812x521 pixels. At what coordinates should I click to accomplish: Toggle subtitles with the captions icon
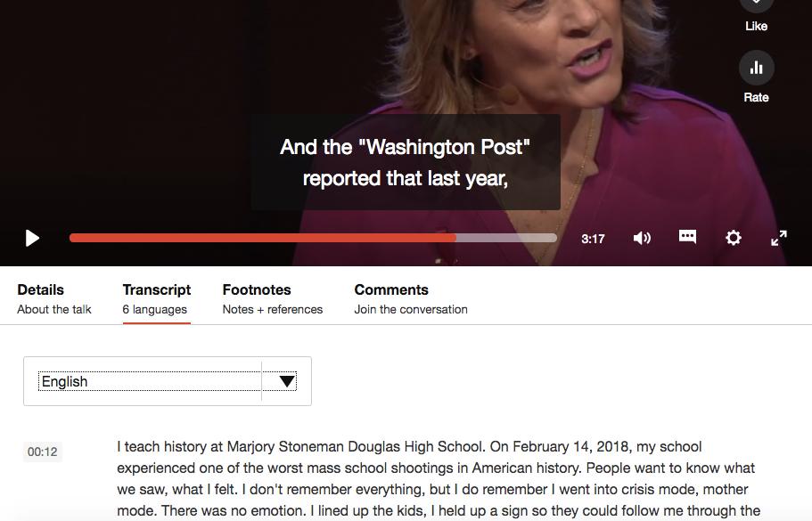click(x=687, y=237)
